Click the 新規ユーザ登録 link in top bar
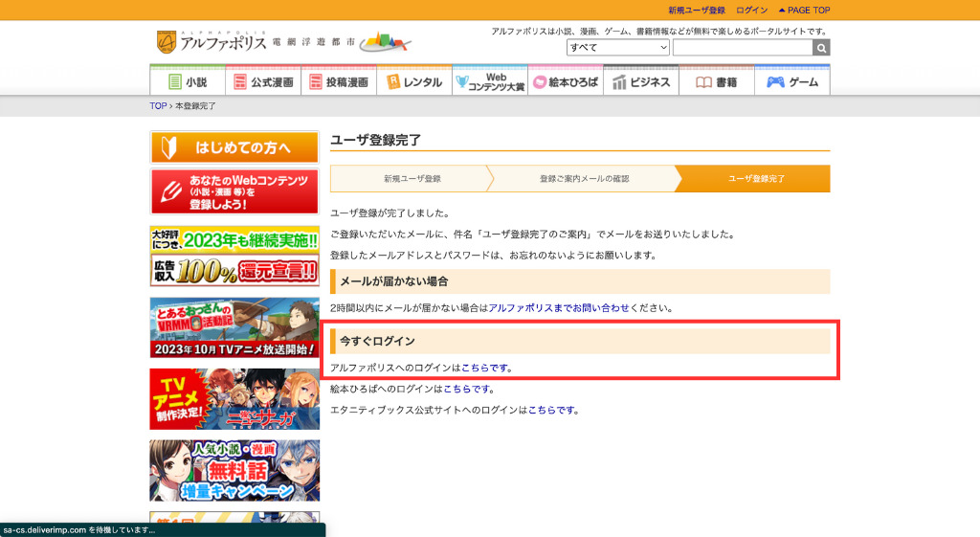The width and height of the screenshot is (980, 537). click(x=697, y=10)
